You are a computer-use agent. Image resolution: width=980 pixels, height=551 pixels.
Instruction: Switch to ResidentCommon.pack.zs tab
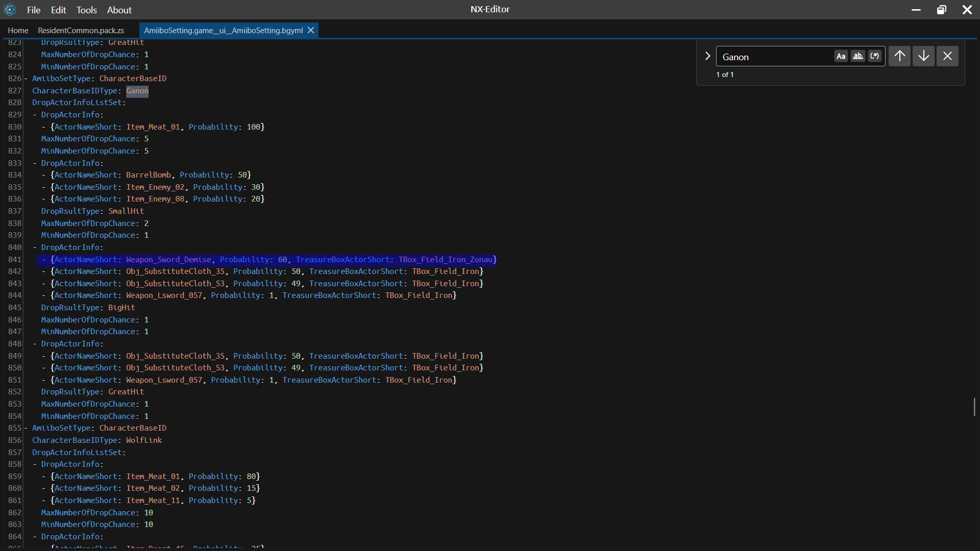coord(81,31)
